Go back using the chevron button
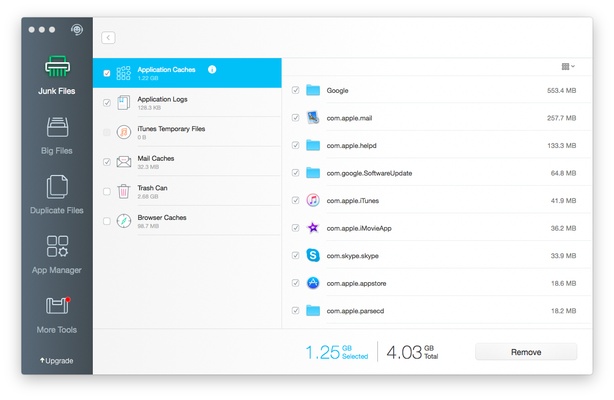614x400 pixels. [x=108, y=38]
